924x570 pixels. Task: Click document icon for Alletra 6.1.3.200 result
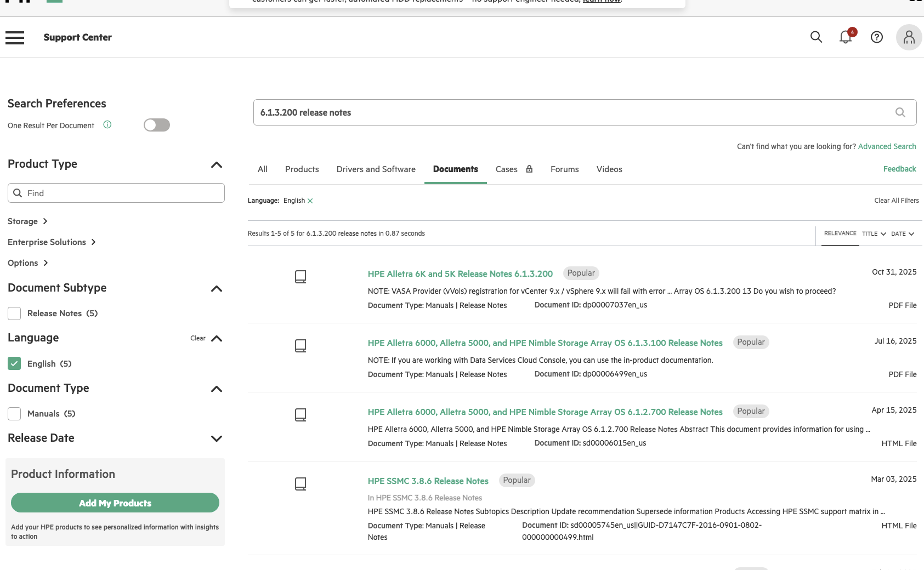[x=301, y=277]
